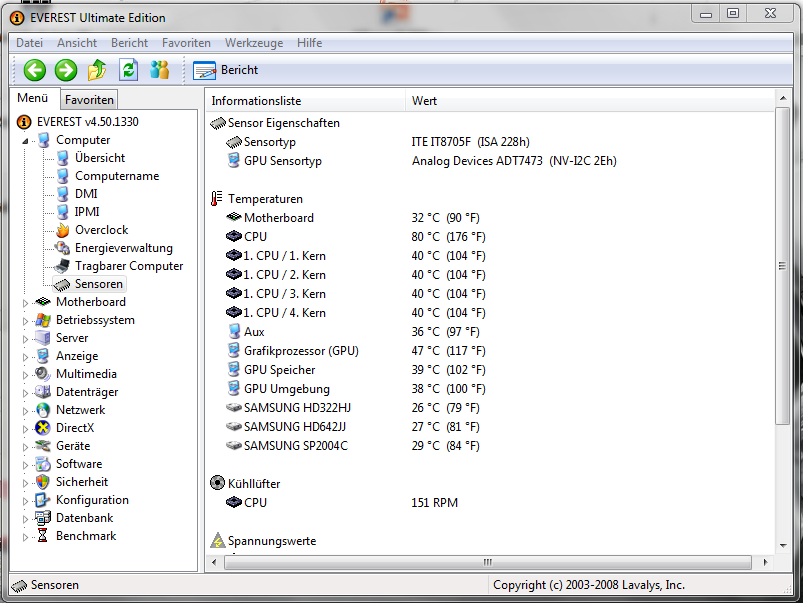This screenshot has width=808, height=607.
Task: Click the Software icon in tree
Action: (x=43, y=464)
